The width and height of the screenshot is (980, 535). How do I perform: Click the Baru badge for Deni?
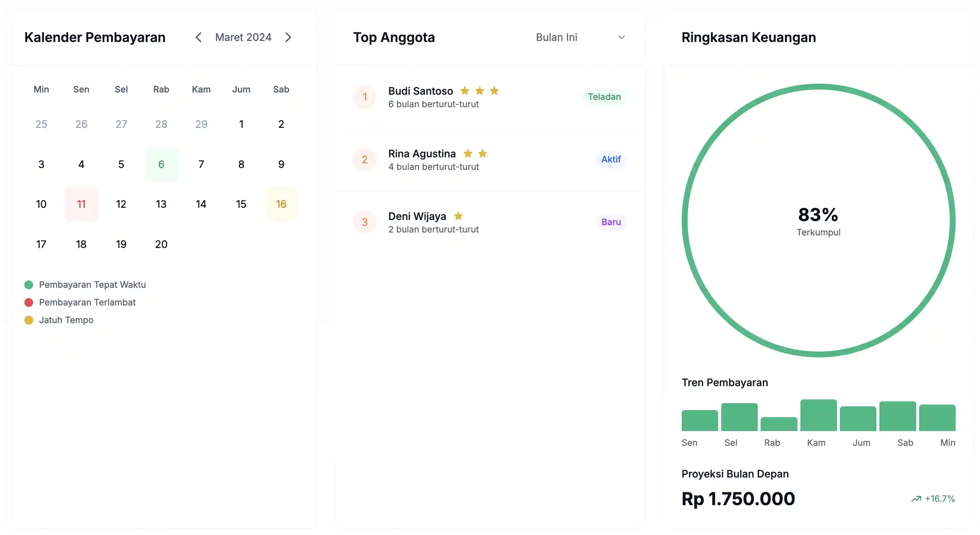click(x=611, y=222)
